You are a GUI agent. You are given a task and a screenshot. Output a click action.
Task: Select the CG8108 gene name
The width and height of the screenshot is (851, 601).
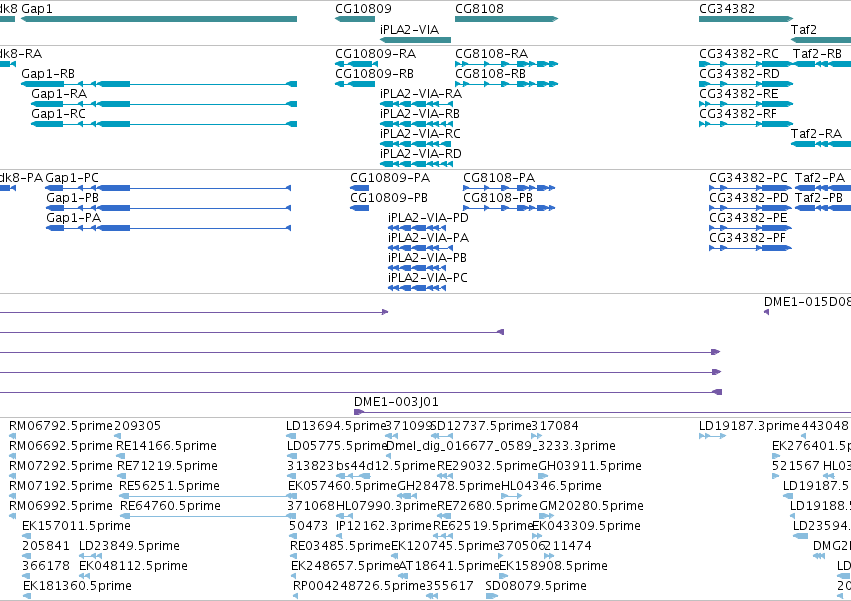coord(479,9)
